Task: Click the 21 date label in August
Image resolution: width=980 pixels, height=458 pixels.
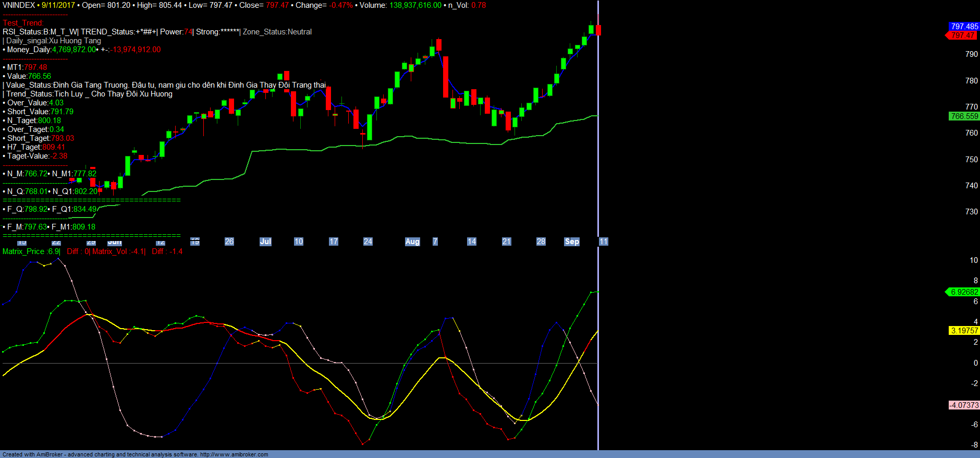Action: [x=506, y=242]
